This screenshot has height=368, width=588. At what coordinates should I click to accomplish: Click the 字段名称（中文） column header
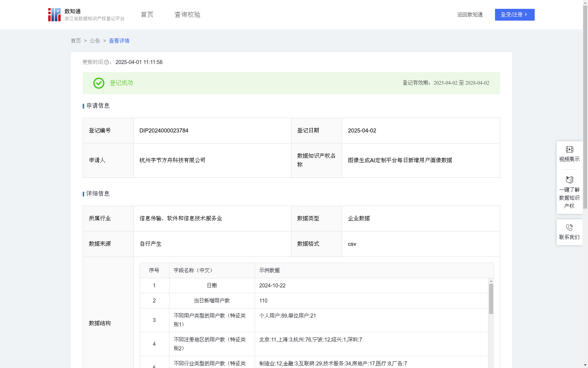point(194,270)
